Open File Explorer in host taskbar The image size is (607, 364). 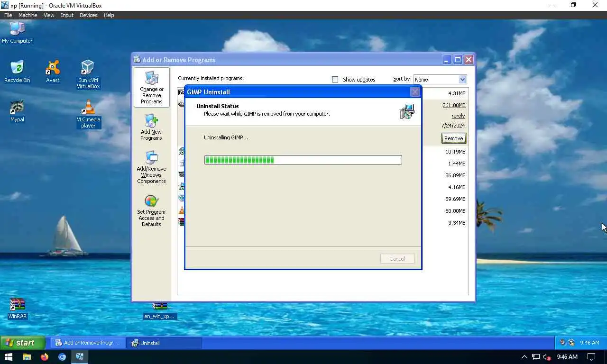pyautogui.click(x=27, y=356)
